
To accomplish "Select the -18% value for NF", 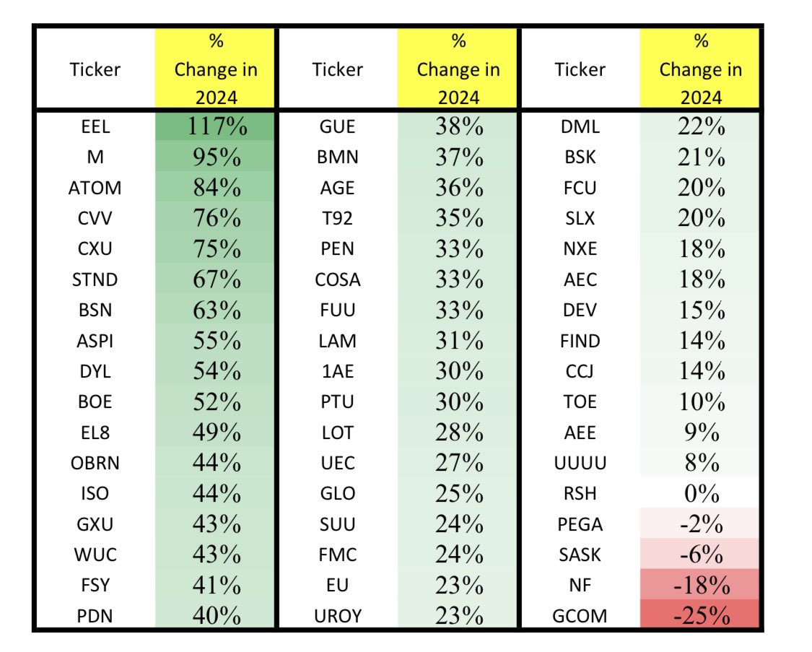I will 701,586.
